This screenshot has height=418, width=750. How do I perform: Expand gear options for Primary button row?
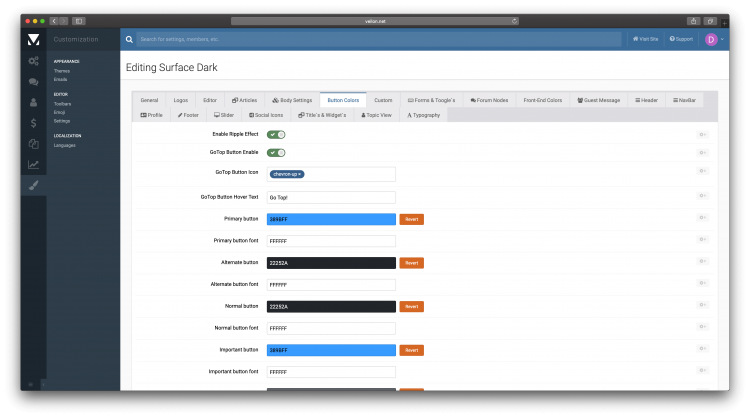702,218
